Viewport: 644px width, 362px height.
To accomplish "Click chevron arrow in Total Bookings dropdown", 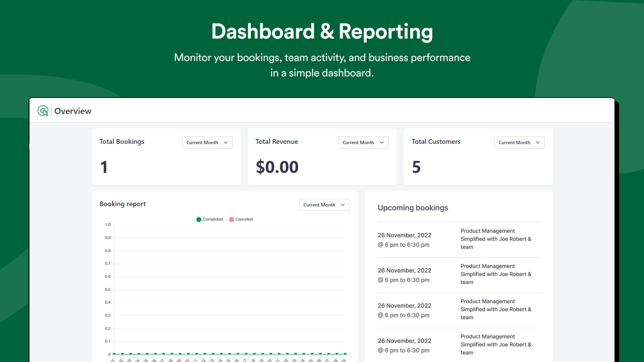I will pyautogui.click(x=226, y=142).
